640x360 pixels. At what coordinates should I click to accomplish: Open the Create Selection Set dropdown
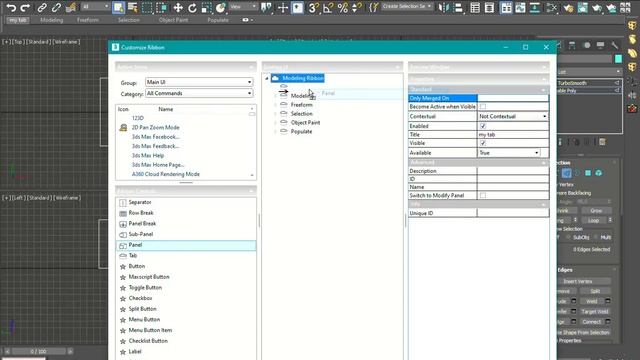pos(407,7)
